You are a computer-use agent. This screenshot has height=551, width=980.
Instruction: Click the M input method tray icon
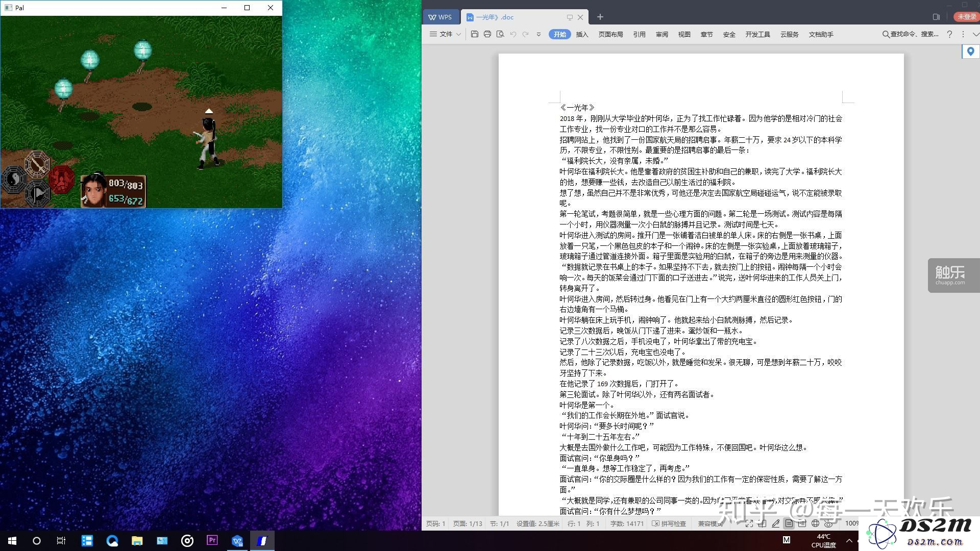point(787,540)
